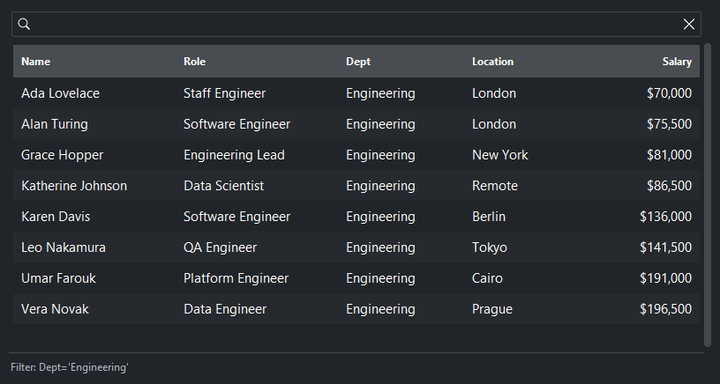Screen dimensions: 720x384
Task: Click the $81,000 salary cell
Action: pyautogui.click(x=669, y=155)
